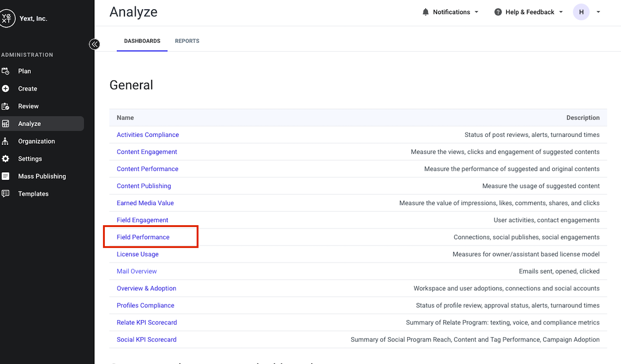
Task: Open the Social KPI Scorecard dashboard
Action: pos(146,340)
